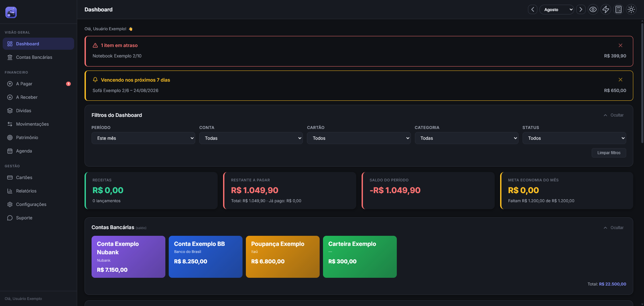Click the A Receber arrow-down icon
Image resolution: width=644 pixels, height=306 pixels.
click(x=10, y=97)
